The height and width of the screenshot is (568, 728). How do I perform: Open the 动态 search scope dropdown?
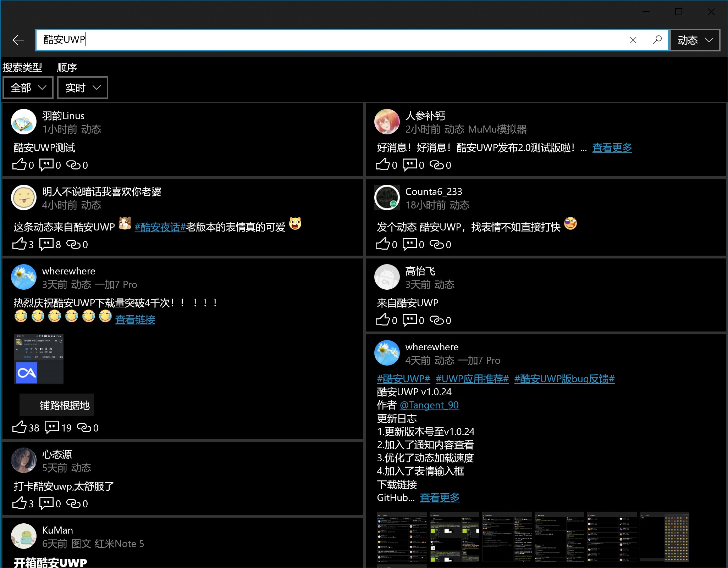(x=695, y=40)
